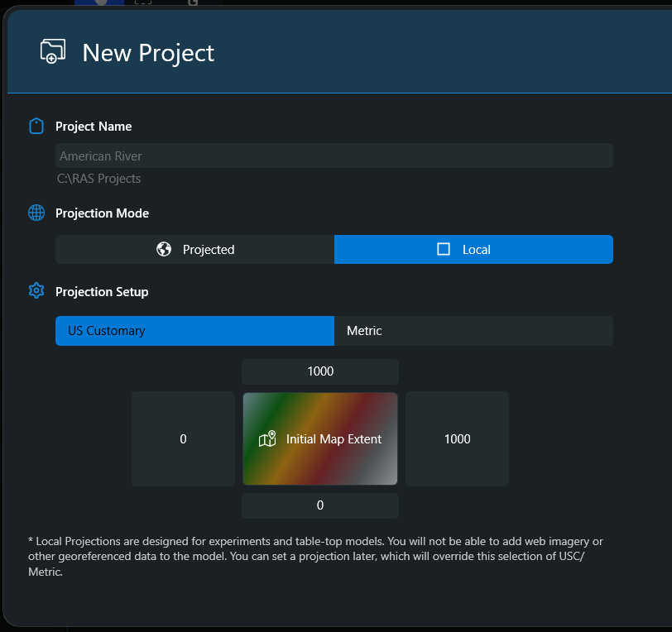The height and width of the screenshot is (632, 672).
Task: Click the map pin icon on Initial Map Extent
Action: (x=267, y=439)
